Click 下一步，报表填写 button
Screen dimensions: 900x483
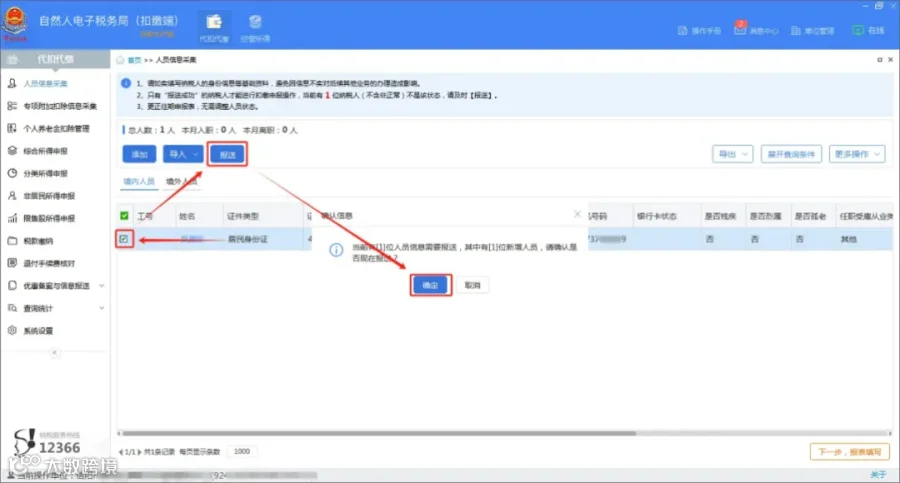click(x=849, y=452)
